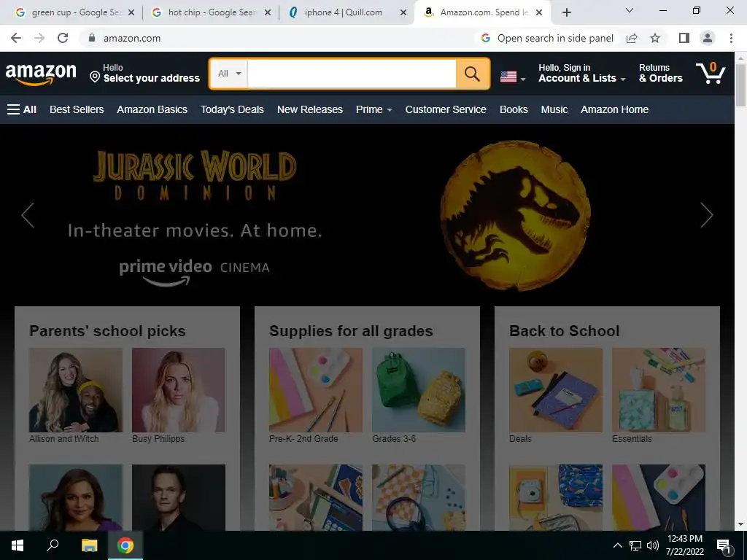Open Allison and tWitch picks thumbnail
The width and height of the screenshot is (747, 560).
point(76,390)
